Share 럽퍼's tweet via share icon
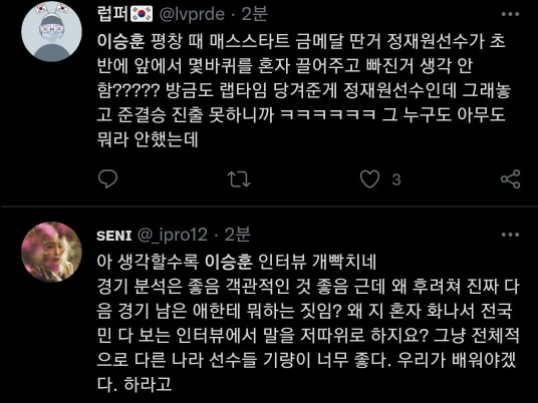 (x=510, y=179)
